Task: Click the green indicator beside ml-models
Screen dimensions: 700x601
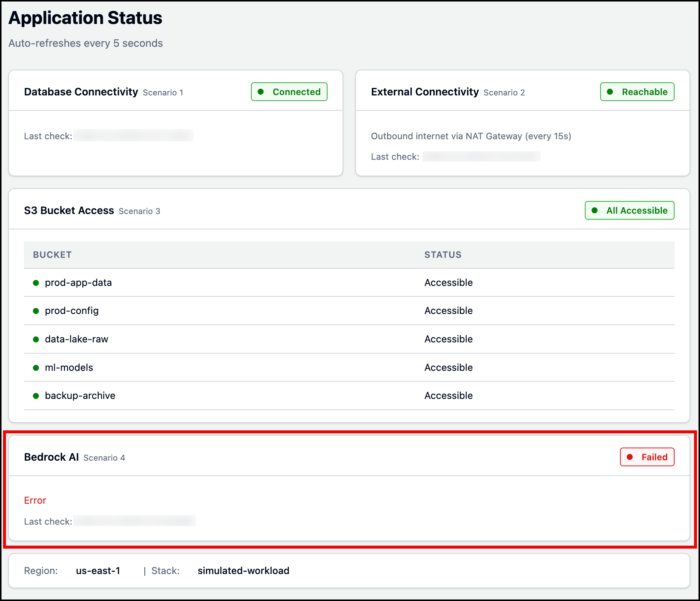Action: point(36,368)
